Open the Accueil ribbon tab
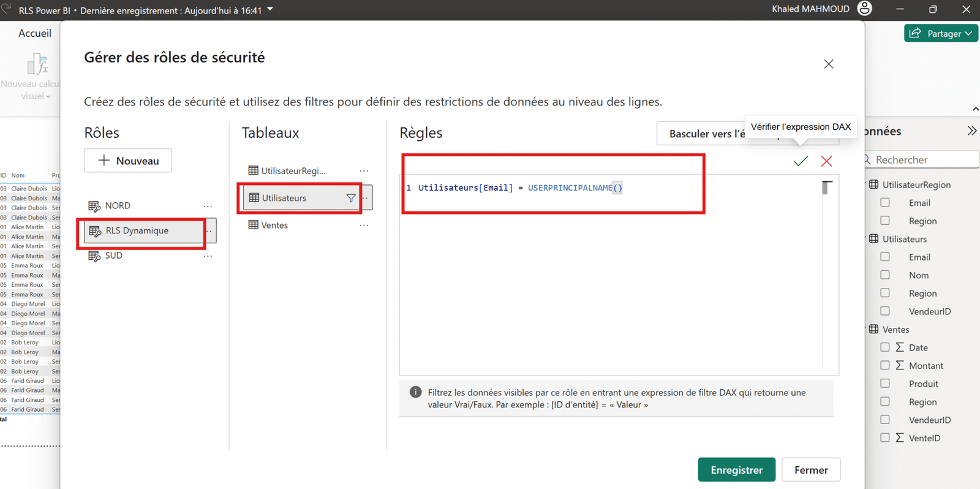This screenshot has height=489, width=980. coord(35,33)
